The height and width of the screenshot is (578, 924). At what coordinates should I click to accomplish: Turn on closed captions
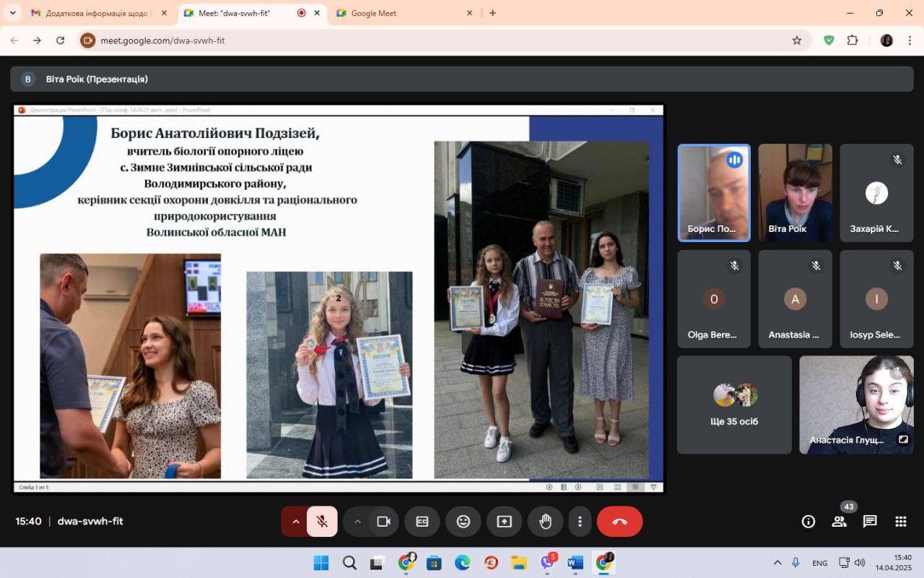tap(422, 521)
